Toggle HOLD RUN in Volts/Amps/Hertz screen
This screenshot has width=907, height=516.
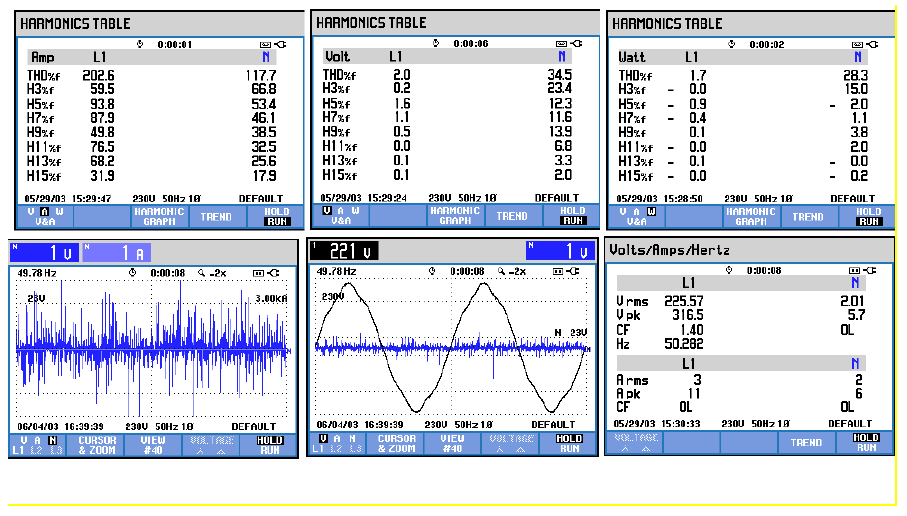click(867, 442)
